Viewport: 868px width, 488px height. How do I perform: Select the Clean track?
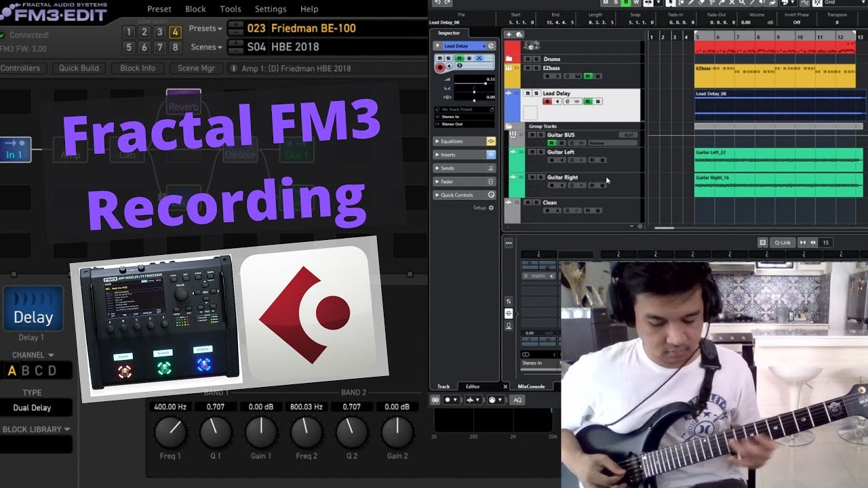[x=550, y=203]
